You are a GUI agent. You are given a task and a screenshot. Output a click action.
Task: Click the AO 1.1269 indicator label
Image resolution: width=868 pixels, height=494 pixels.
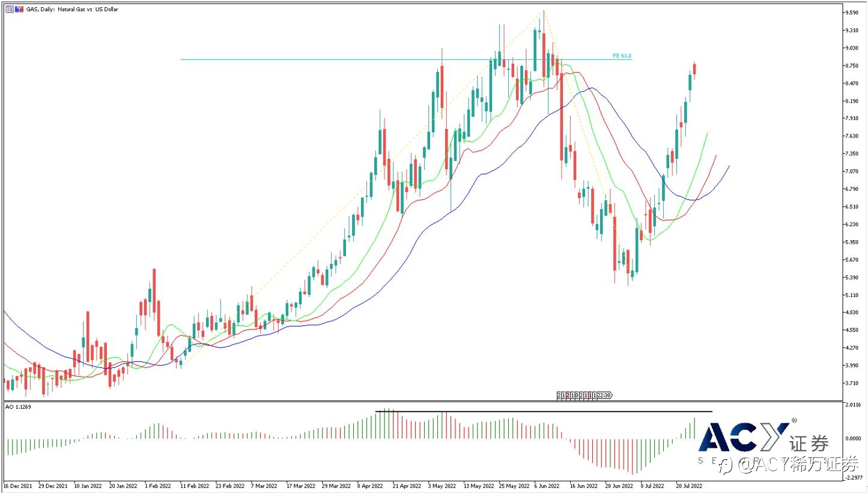coord(18,407)
